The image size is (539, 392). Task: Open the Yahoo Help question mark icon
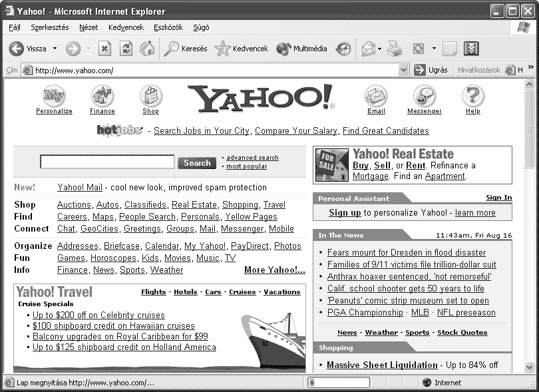[x=473, y=96]
